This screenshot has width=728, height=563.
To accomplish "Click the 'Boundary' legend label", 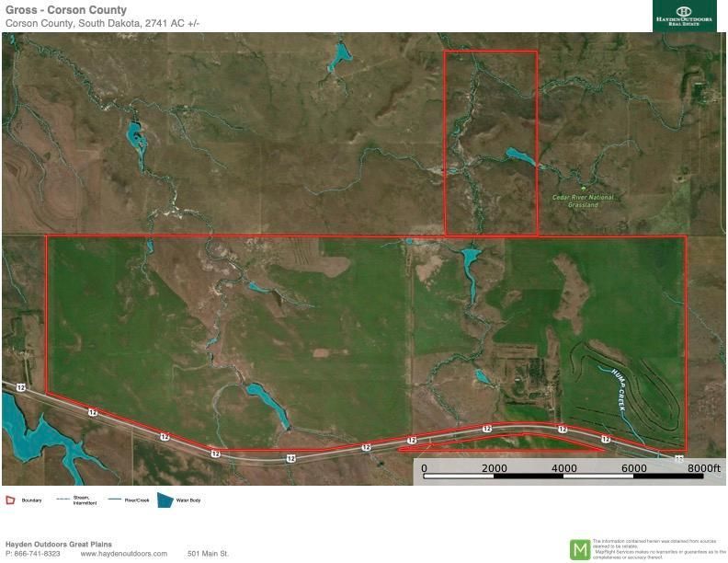I will point(31,500).
